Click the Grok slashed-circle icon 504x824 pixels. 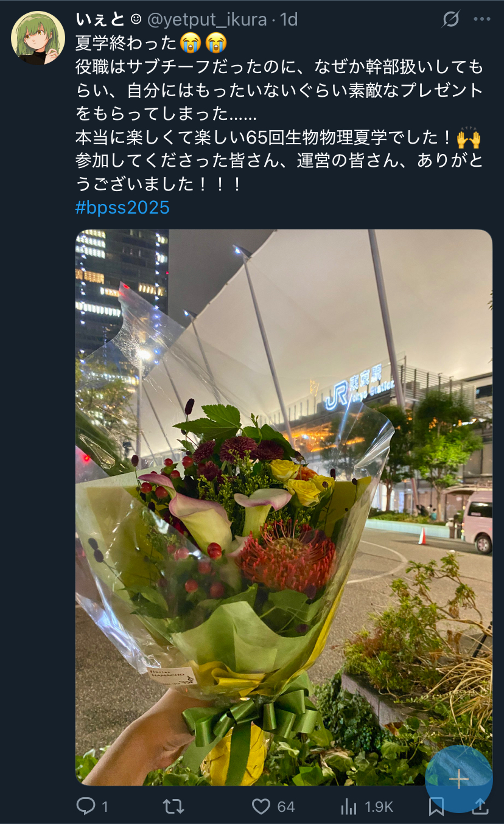[x=450, y=19]
